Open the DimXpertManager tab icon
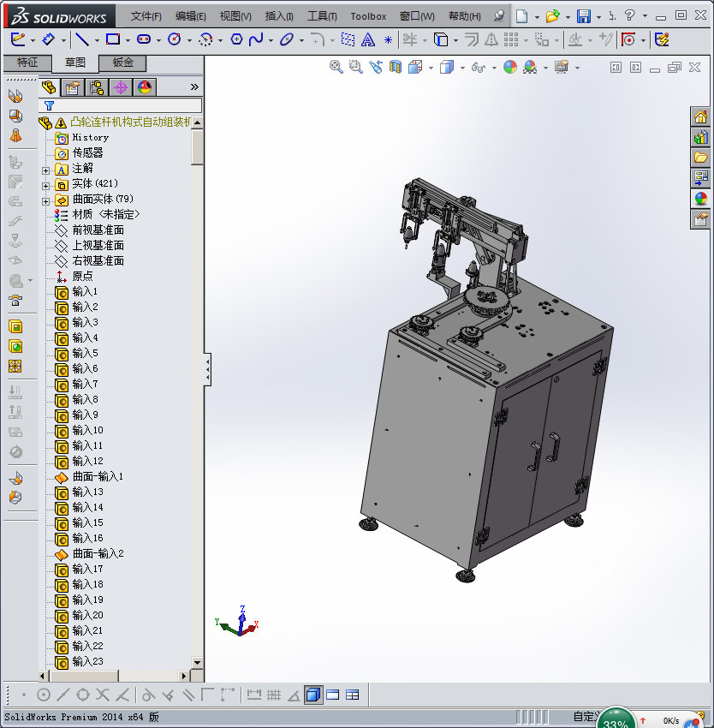The width and height of the screenshot is (714, 728). (x=121, y=87)
